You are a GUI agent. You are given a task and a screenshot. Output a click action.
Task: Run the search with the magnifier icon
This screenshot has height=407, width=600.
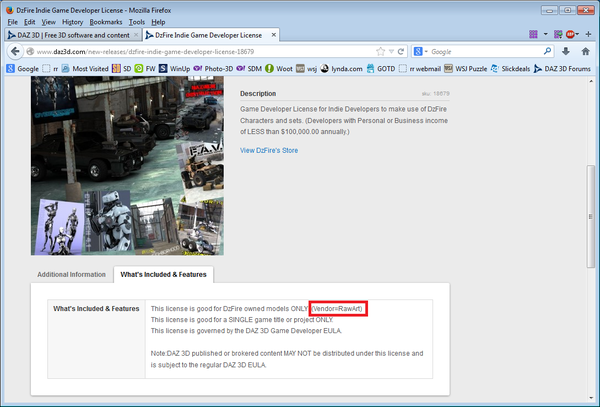coord(548,51)
